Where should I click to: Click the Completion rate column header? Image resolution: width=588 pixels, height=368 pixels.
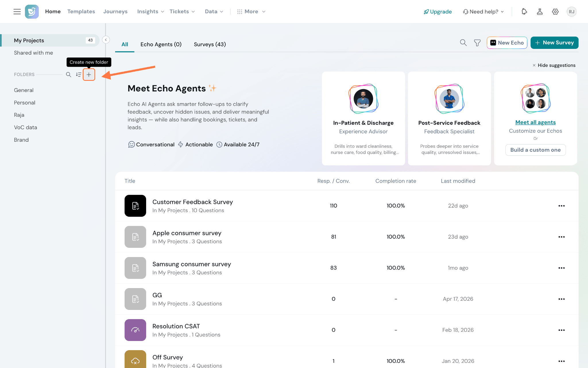click(x=396, y=181)
